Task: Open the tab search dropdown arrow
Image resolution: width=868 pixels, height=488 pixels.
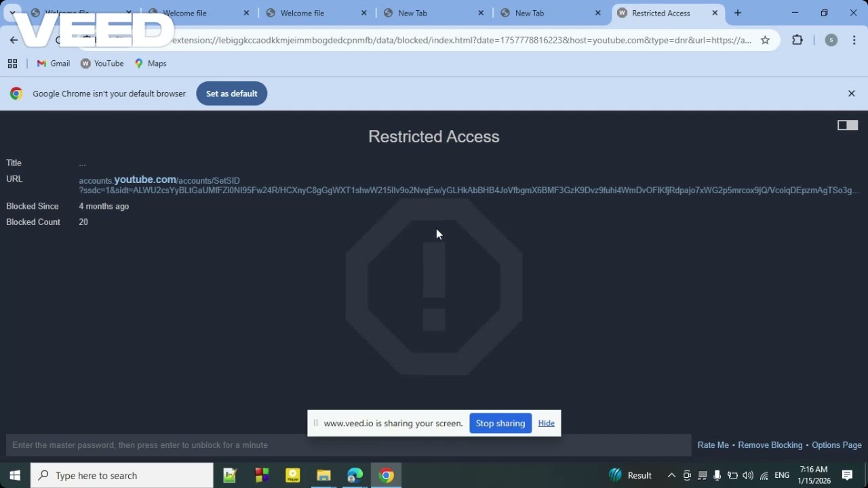Action: [x=12, y=13]
